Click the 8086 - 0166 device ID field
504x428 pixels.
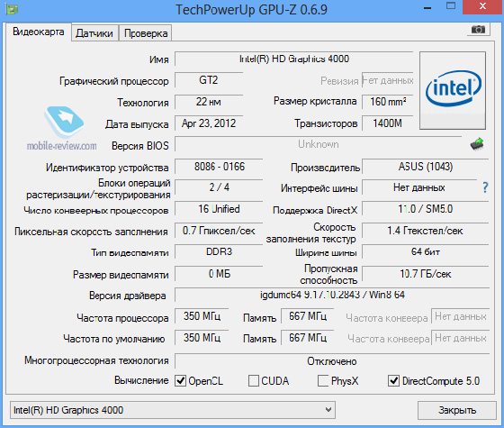click(219, 167)
